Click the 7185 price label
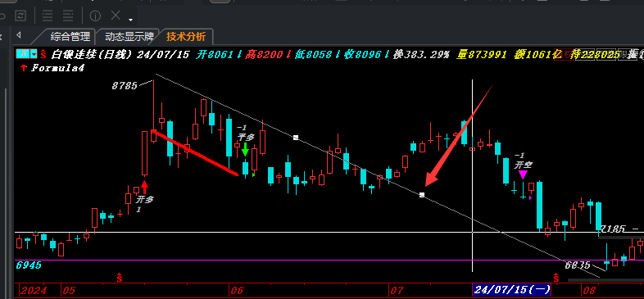Viewport: 644px width, 299px height. [614, 229]
